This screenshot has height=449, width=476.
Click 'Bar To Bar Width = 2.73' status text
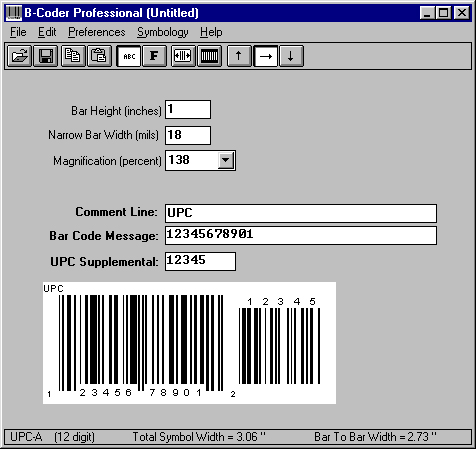coord(375,437)
